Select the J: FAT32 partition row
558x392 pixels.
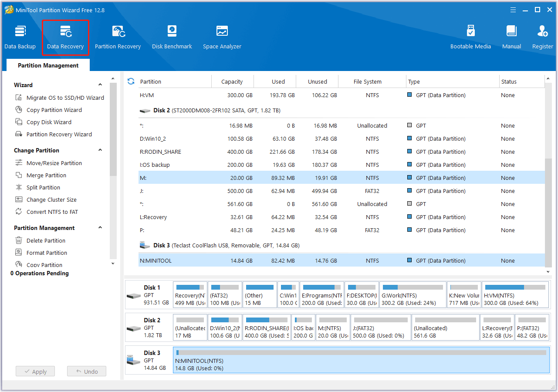341,191
